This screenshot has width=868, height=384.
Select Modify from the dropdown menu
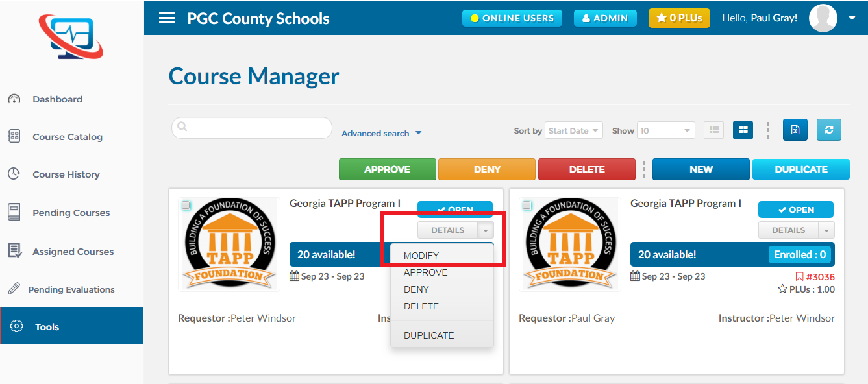[x=421, y=256]
